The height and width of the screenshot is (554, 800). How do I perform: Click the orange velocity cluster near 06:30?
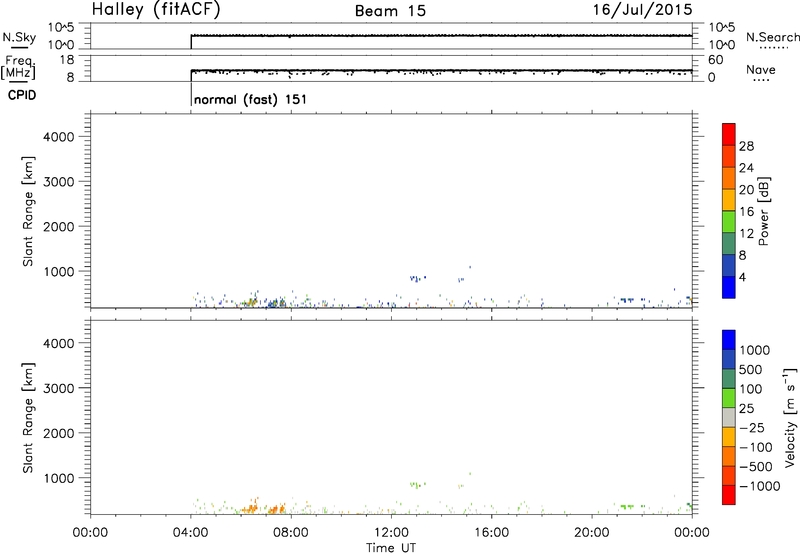(x=251, y=508)
